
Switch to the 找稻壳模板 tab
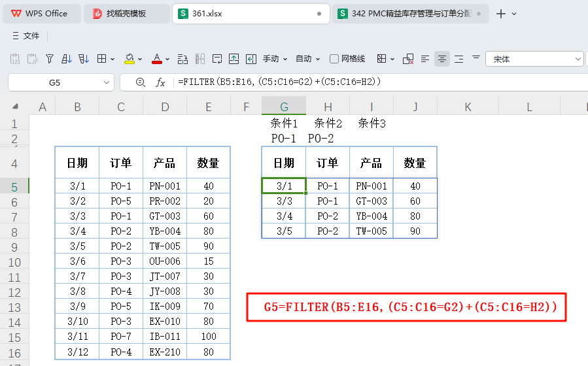[x=126, y=14]
